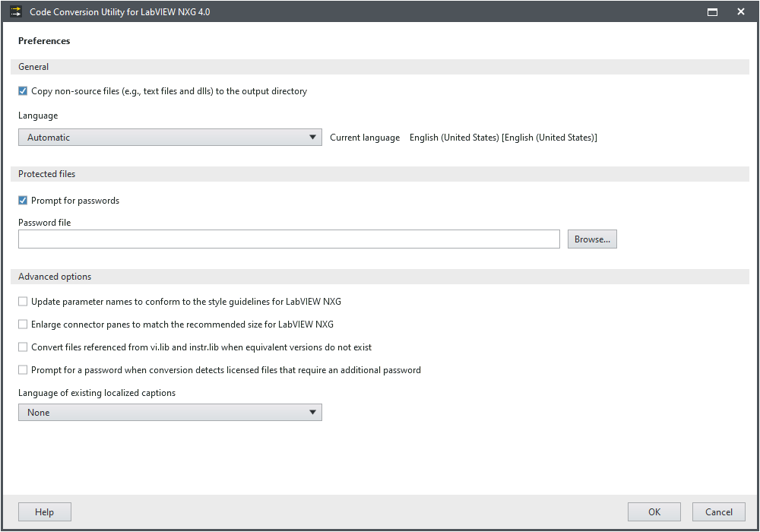The image size is (760, 532).
Task: Check Prompt for a password for licensed files
Action: click(23, 369)
